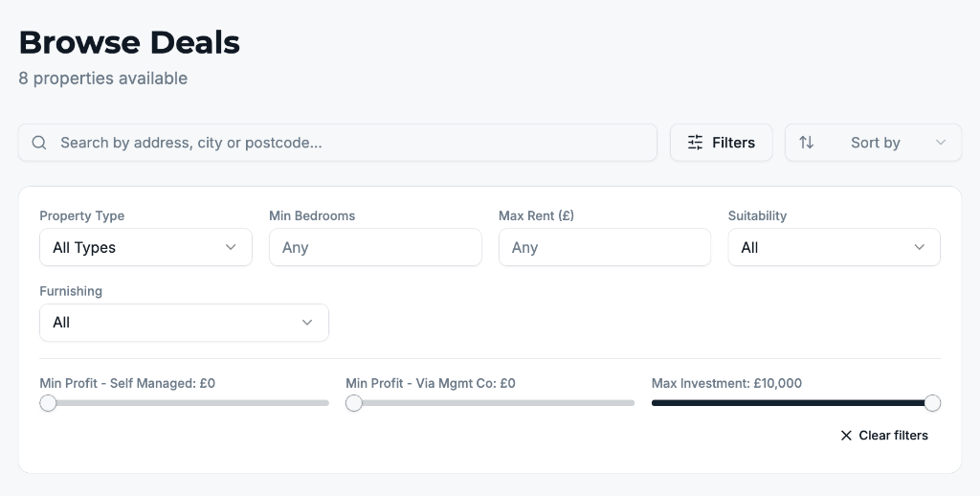Image resolution: width=980 pixels, height=496 pixels.
Task: Focus the Min Bedrooms input
Action: pyautogui.click(x=375, y=247)
